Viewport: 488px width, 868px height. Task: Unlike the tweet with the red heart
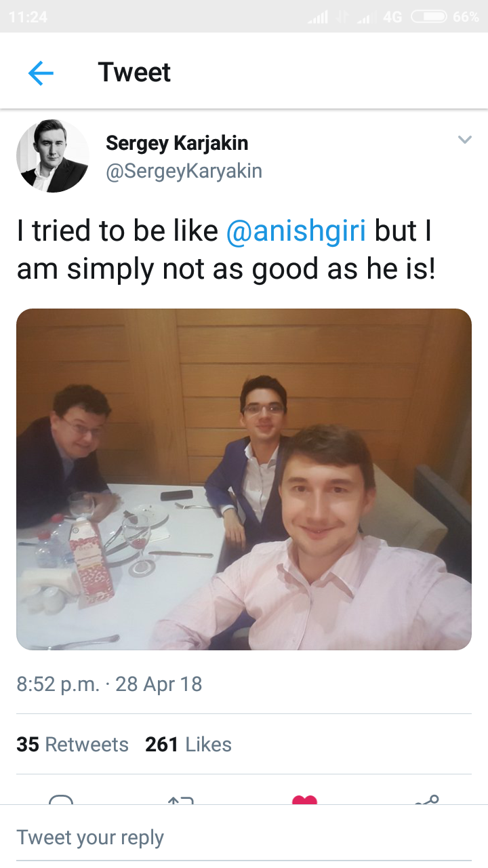pos(304,800)
